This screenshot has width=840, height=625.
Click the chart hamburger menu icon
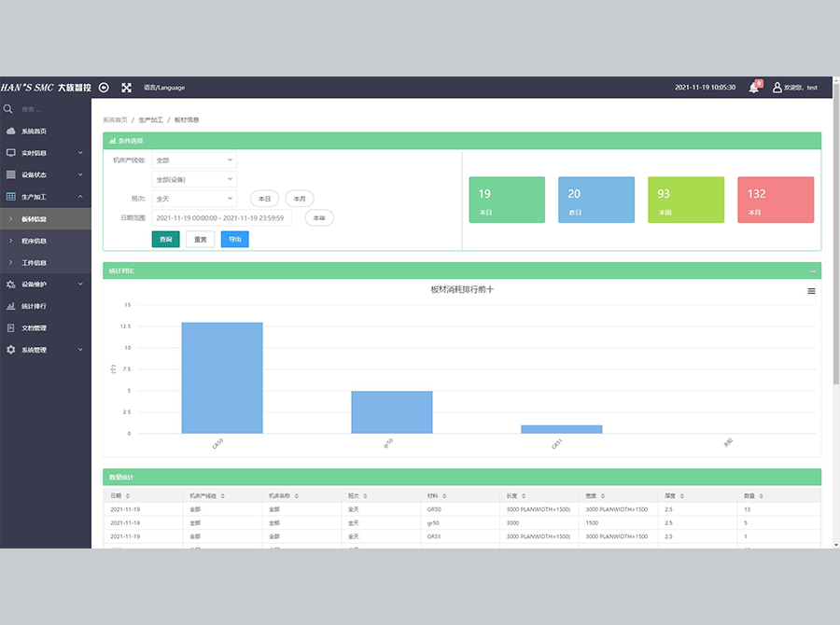(811, 291)
